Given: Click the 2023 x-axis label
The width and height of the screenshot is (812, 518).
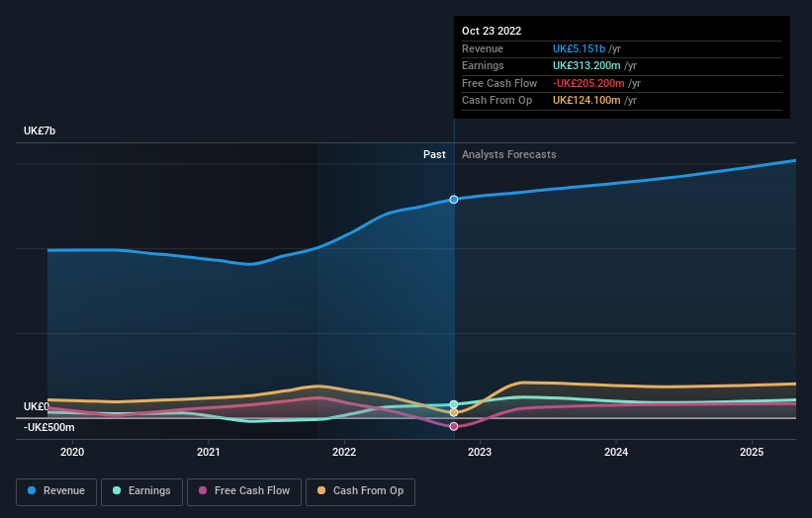Looking at the screenshot, I should point(480,452).
